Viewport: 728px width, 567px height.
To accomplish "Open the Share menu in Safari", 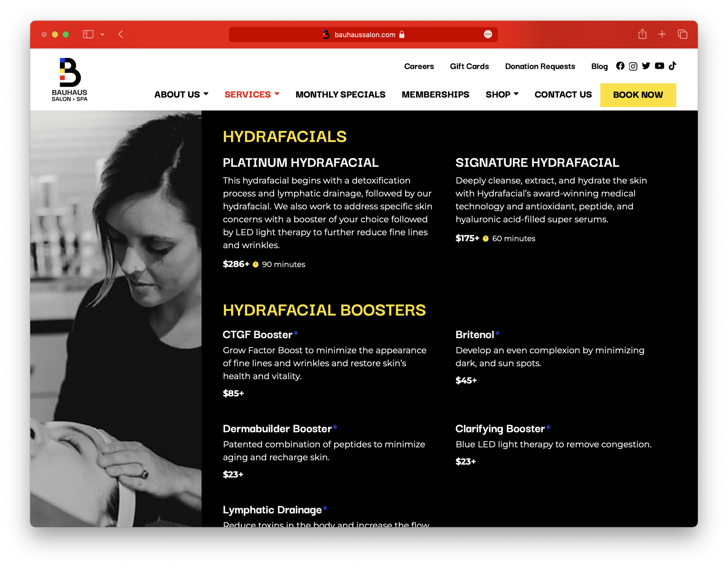I will (x=642, y=34).
